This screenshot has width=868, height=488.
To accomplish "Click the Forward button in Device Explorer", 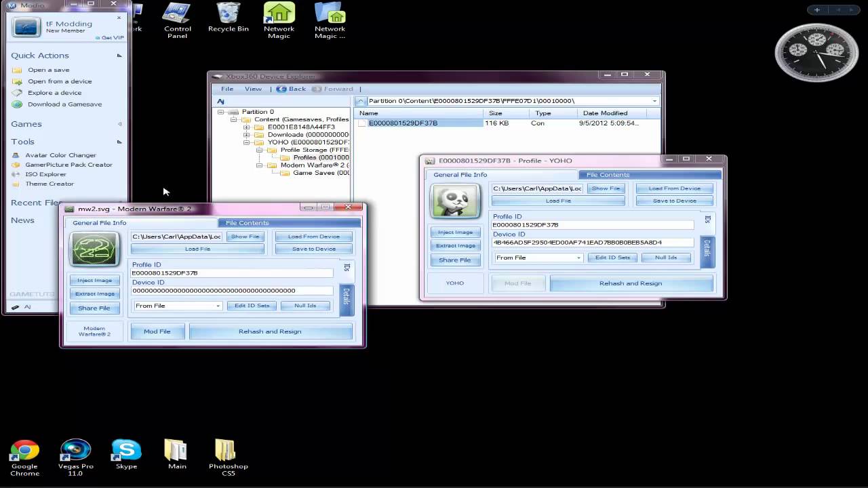I will pyautogui.click(x=333, y=89).
